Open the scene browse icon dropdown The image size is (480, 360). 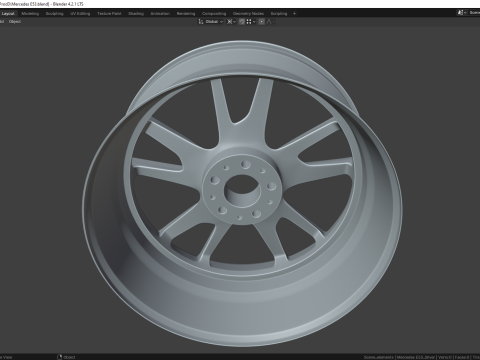[x=462, y=13]
